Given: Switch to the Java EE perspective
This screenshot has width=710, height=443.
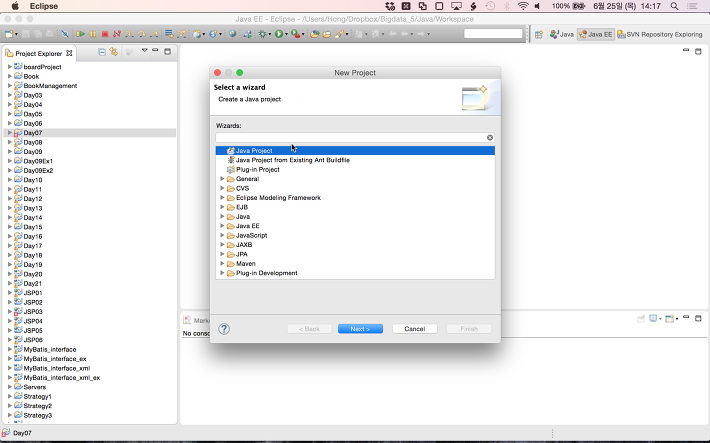Looking at the screenshot, I should pos(595,34).
